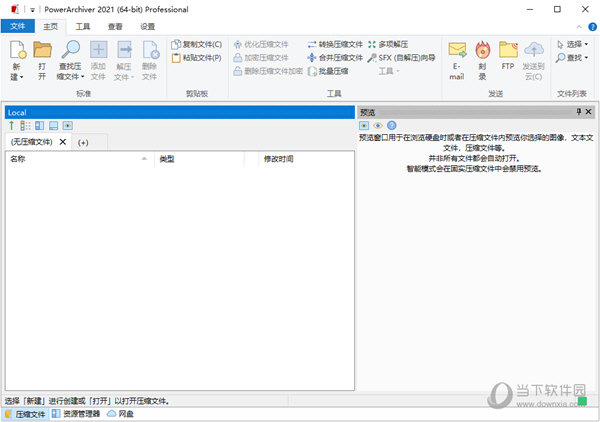Switch to 资源管理器 bottom tab
Image resolution: width=600 pixels, height=422 pixels.
pyautogui.click(x=76, y=414)
